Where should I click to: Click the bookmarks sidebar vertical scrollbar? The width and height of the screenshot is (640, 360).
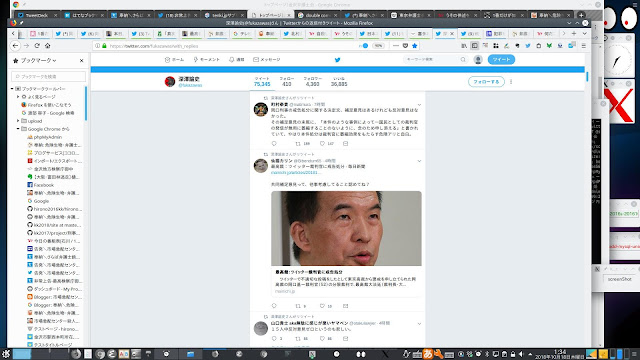tap(86, 103)
